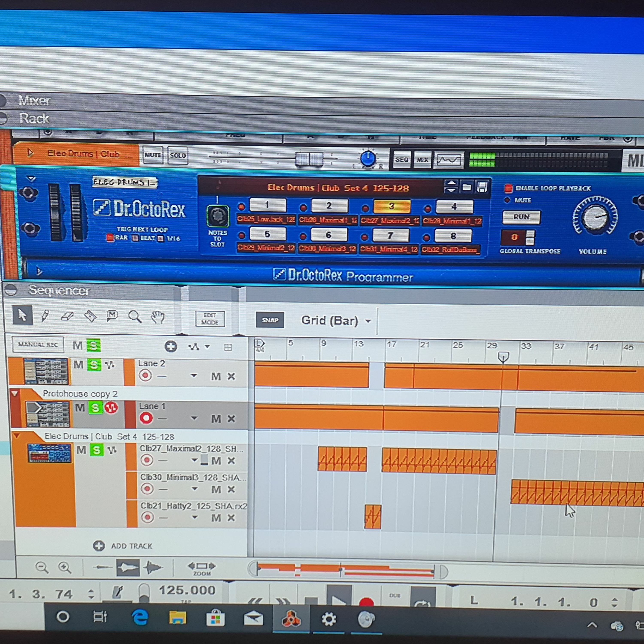The height and width of the screenshot is (644, 644).
Task: Enable record on Protohouse copy 2 Lane 1
Action: coord(146,418)
